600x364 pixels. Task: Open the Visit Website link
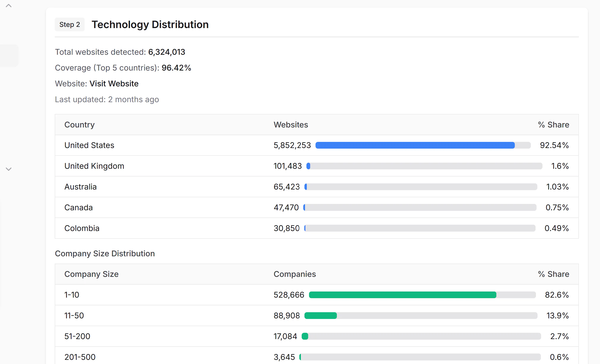point(114,84)
